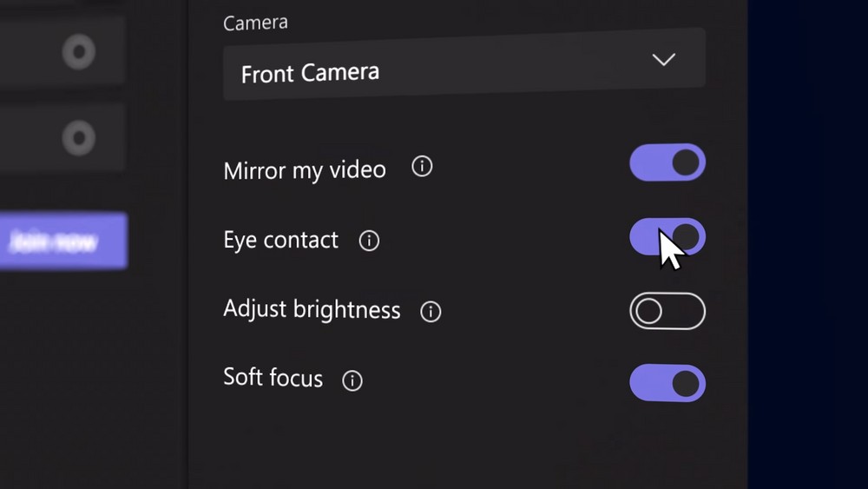The height and width of the screenshot is (489, 868).
Task: Click the Soft focus info icon
Action: [x=352, y=381]
